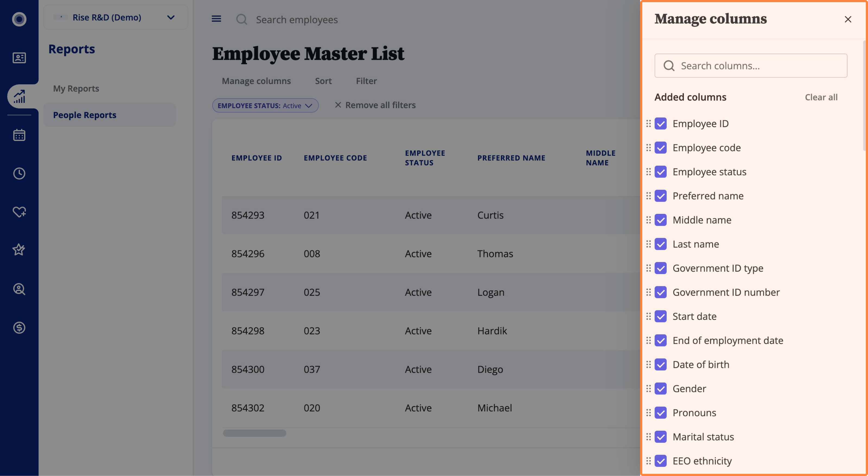Open the calendar sidebar icon
This screenshot has height=476, width=868.
coord(19,135)
